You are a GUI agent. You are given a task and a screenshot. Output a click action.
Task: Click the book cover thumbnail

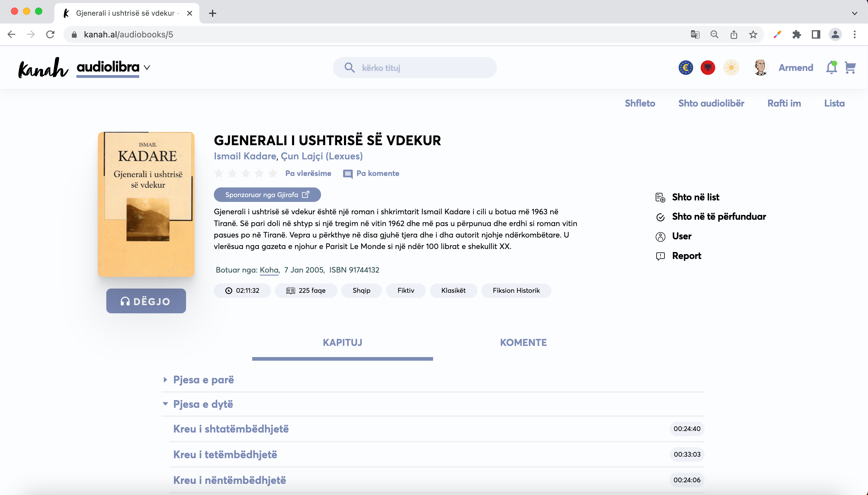click(146, 204)
